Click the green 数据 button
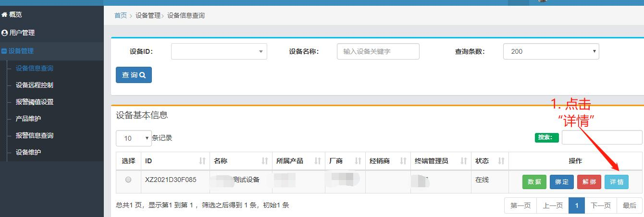 [x=534, y=182]
